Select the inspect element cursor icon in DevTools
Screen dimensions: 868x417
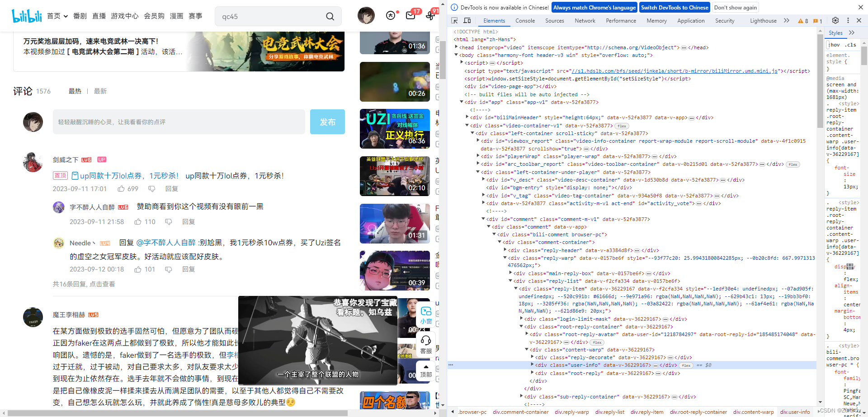(x=454, y=20)
